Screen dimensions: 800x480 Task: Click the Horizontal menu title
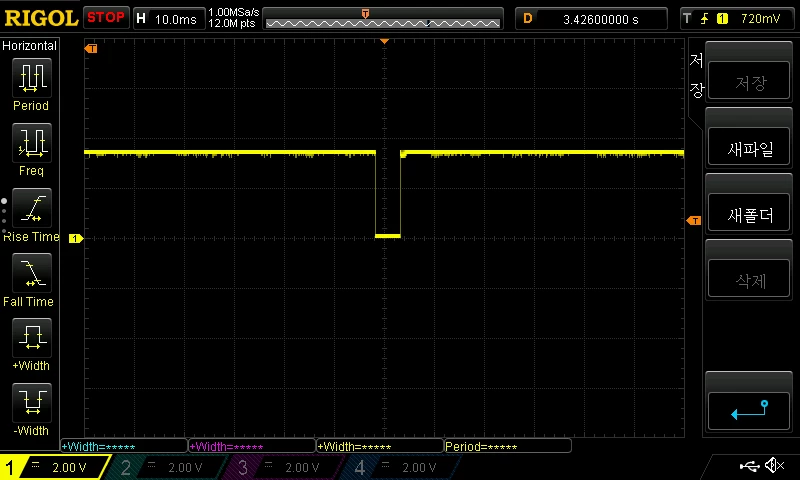29,46
